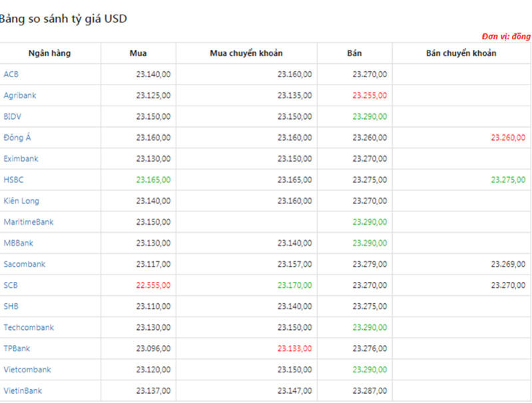Select HSBC green Bán chuyển khoản 23.275,00
Image resolution: width=532 pixels, height=403 pixels.
click(x=508, y=180)
